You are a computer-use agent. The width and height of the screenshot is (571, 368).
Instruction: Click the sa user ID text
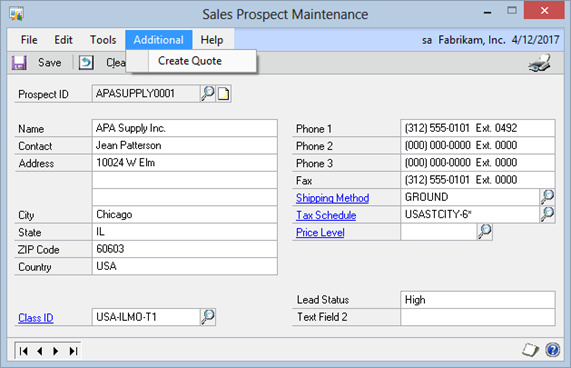coord(427,40)
